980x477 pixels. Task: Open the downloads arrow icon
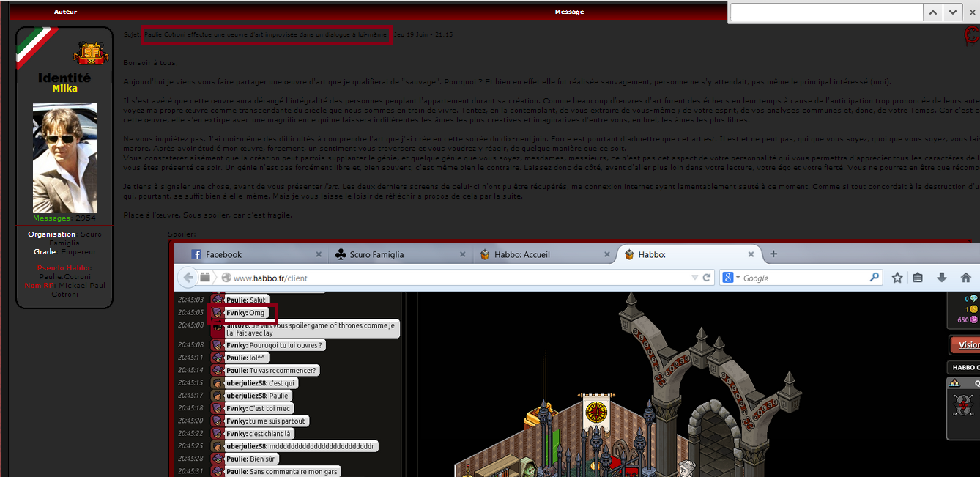click(x=942, y=278)
